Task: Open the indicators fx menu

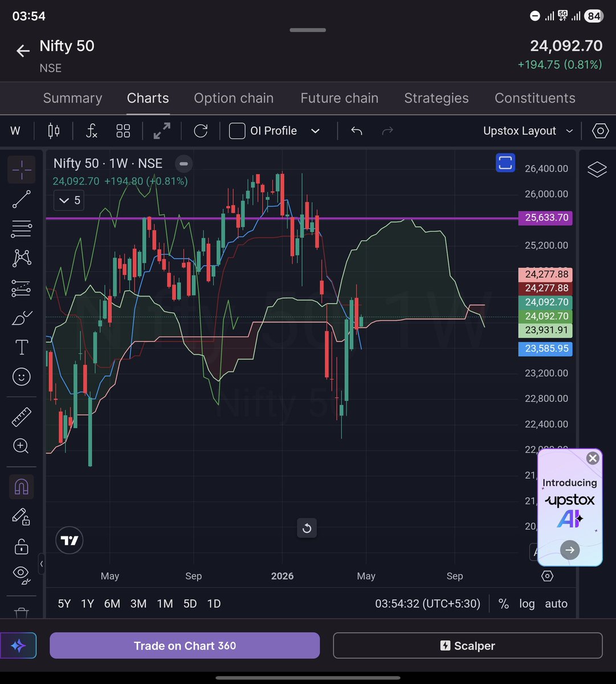Action: point(91,131)
